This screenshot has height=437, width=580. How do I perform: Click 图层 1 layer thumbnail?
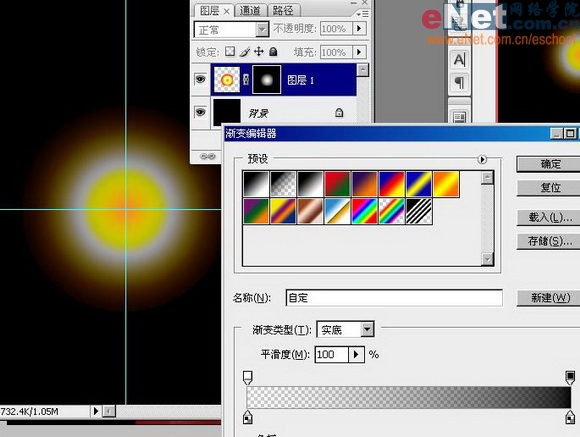(227, 80)
